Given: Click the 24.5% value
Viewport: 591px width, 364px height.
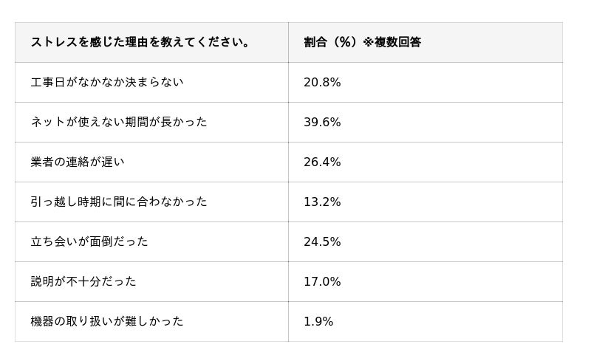Looking at the screenshot, I should click(x=322, y=241).
